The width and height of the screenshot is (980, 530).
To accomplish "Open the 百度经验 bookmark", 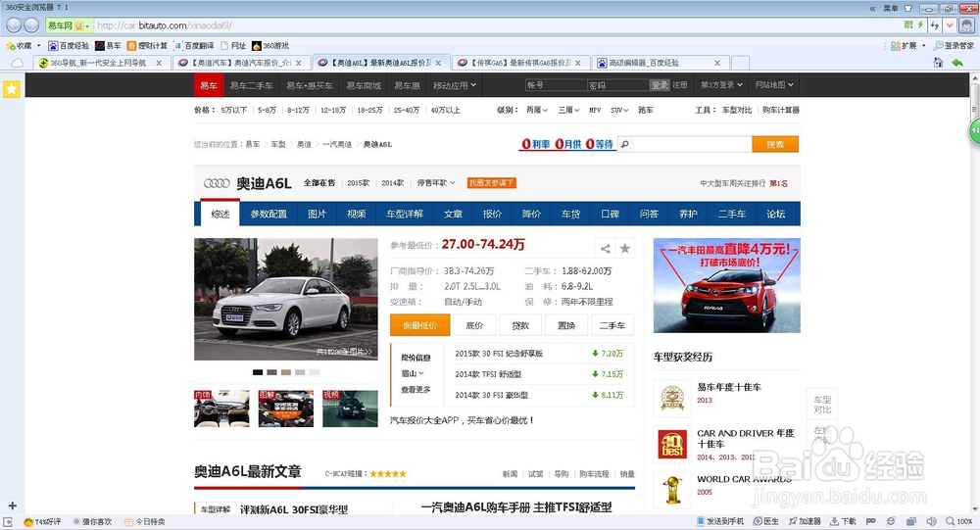I will [x=69, y=46].
